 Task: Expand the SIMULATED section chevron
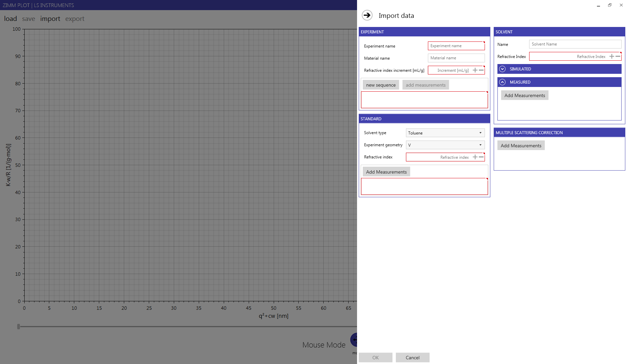[502, 69]
